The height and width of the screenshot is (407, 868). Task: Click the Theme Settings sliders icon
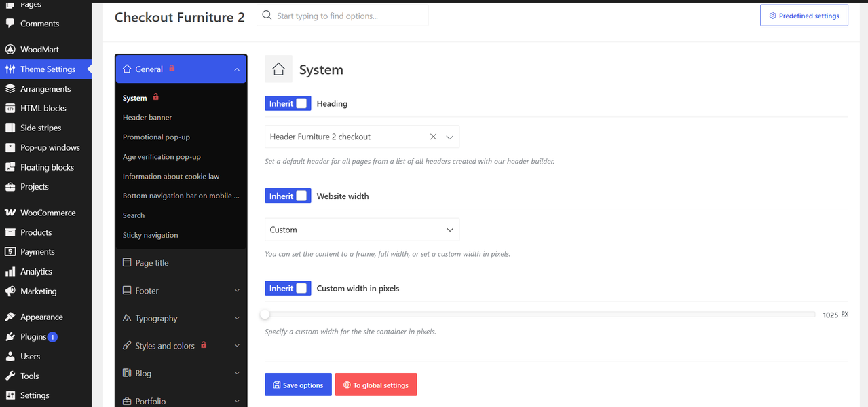[x=10, y=69]
